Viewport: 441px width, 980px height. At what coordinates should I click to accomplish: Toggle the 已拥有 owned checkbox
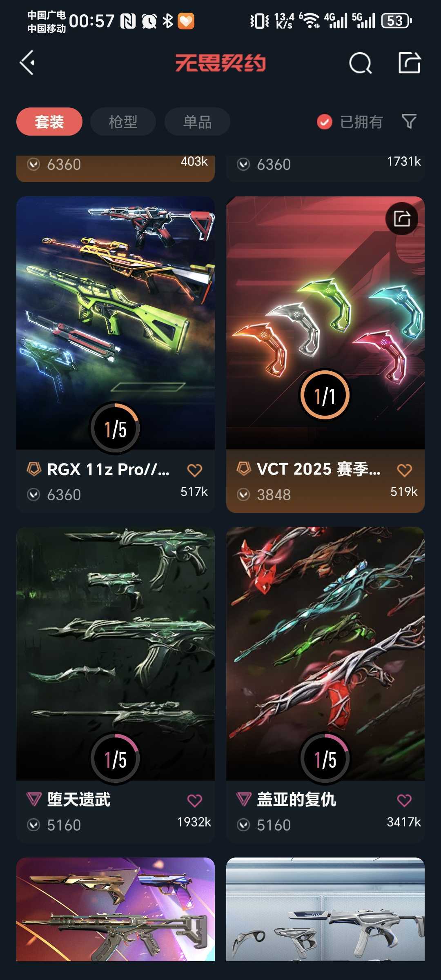[325, 122]
